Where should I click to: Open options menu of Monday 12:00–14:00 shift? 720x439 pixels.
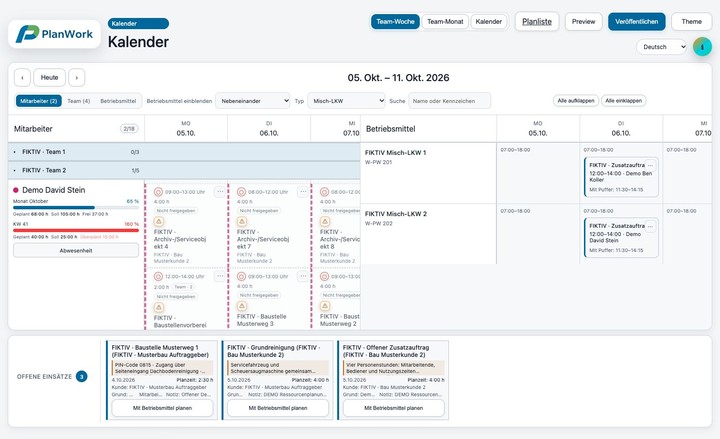220,276
